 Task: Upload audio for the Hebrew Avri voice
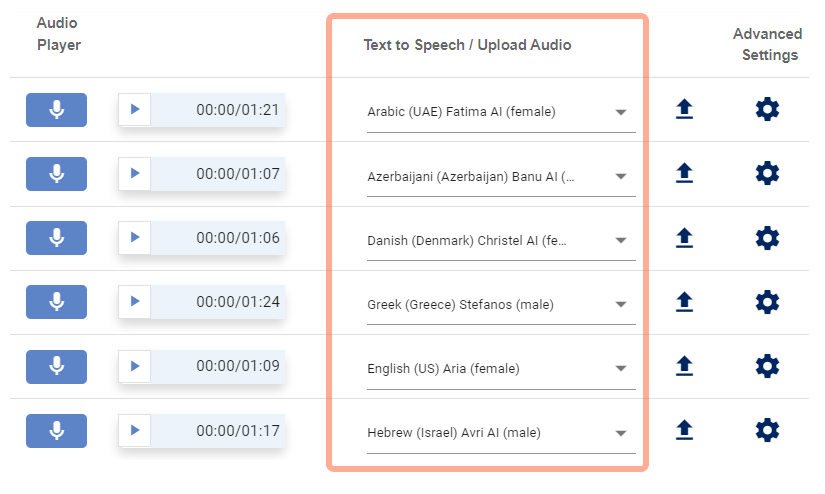click(x=684, y=430)
